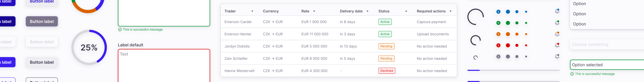The width and height of the screenshot is (644, 82).
Task: Click the large orange dot indicator
Action: [x=508, y=34]
